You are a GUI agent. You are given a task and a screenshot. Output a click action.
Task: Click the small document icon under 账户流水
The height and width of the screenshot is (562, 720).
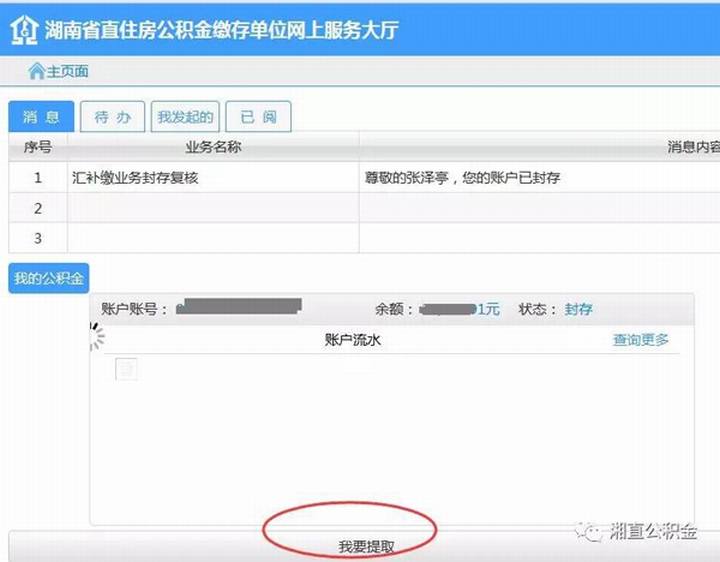pos(127,370)
